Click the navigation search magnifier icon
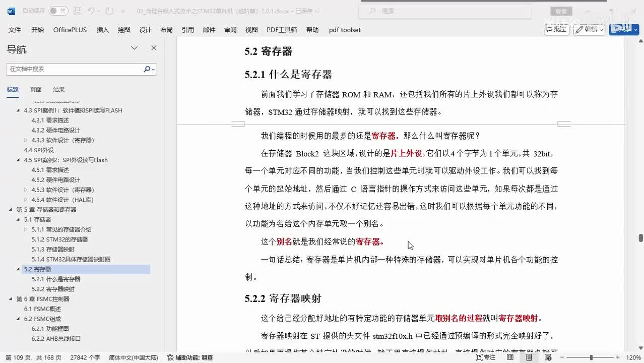The image size is (644, 363). tap(147, 69)
